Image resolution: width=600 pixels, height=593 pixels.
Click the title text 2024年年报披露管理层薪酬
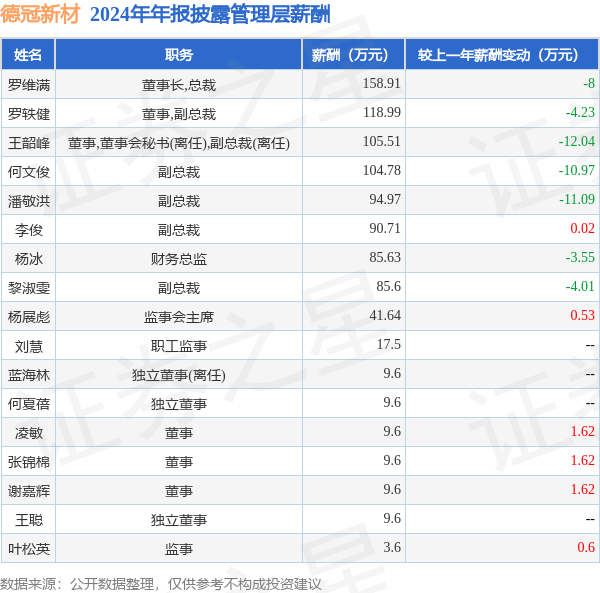(x=210, y=15)
